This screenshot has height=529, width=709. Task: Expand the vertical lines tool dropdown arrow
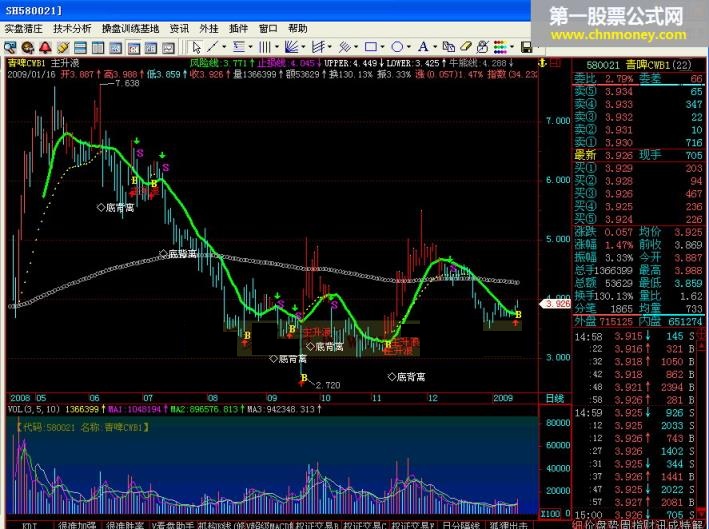pos(276,47)
